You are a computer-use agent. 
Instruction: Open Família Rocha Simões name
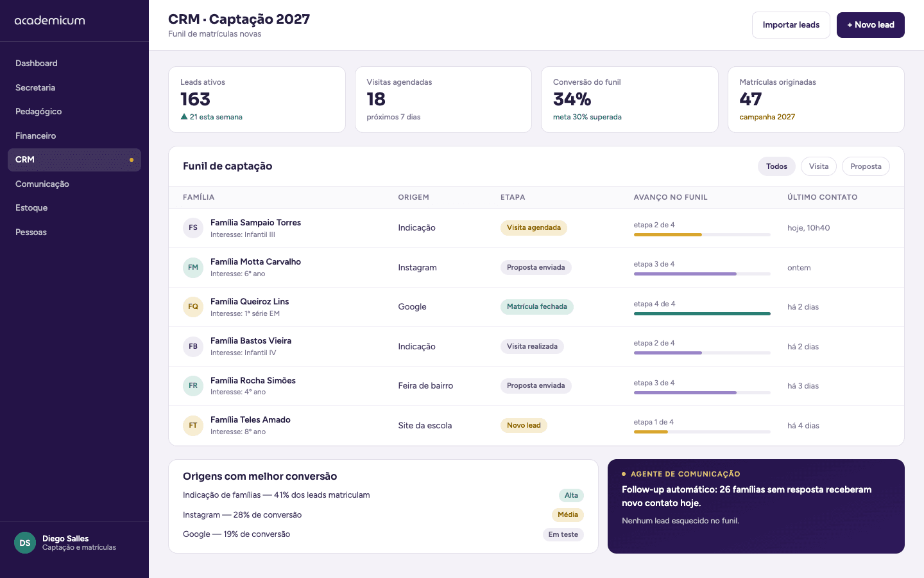click(253, 381)
